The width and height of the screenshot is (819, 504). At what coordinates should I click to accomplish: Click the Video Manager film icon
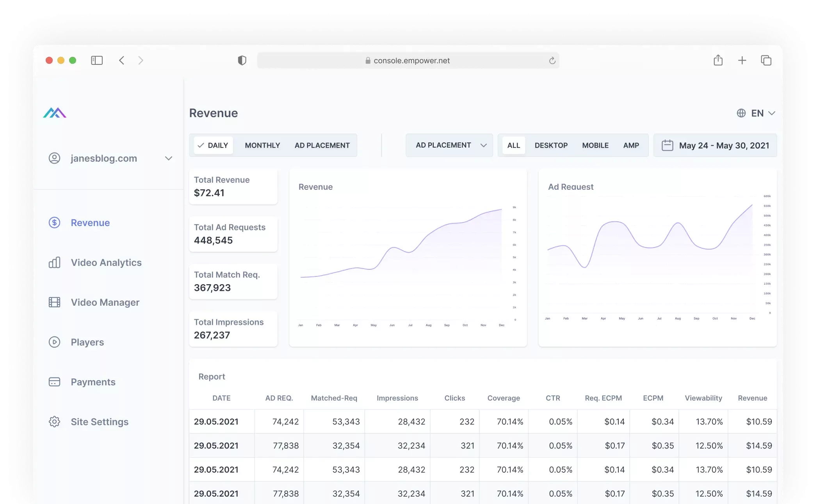click(x=54, y=302)
